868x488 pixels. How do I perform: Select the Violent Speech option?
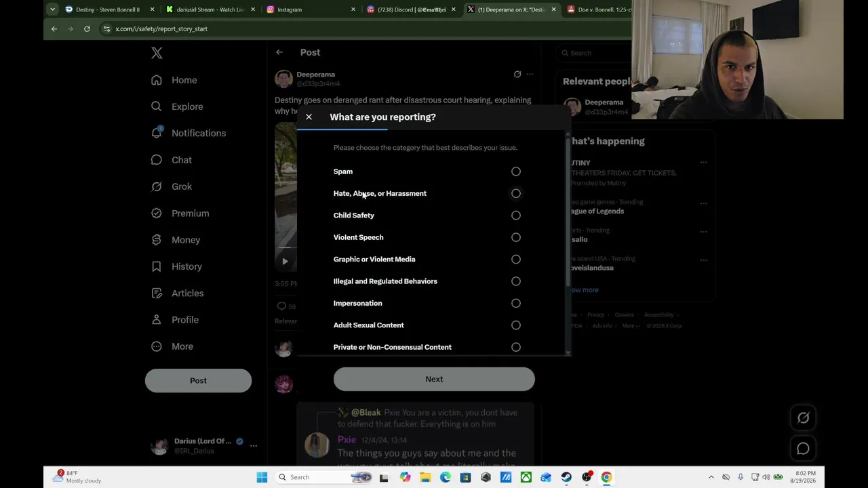click(x=516, y=237)
